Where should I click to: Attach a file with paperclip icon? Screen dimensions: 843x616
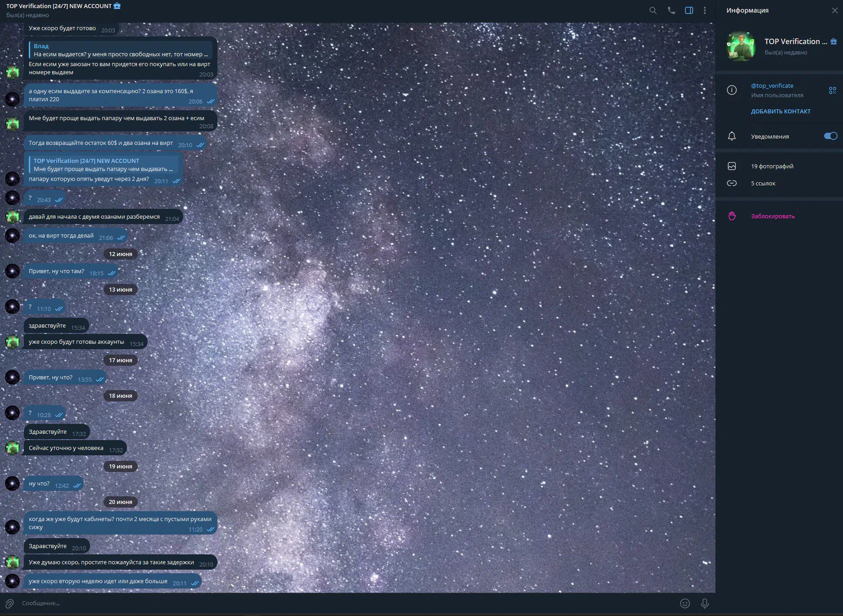click(9, 603)
